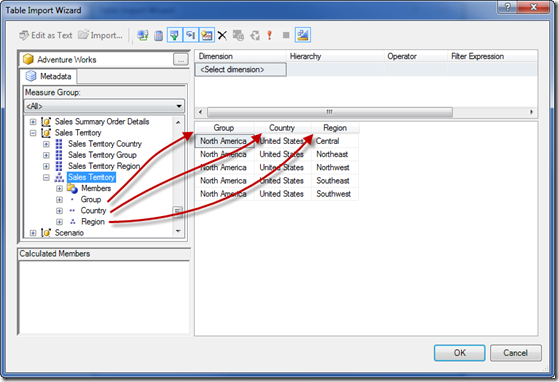This screenshot has width=559, height=382.
Task: Click the <Select dimension> filter cell
Action: [x=241, y=69]
